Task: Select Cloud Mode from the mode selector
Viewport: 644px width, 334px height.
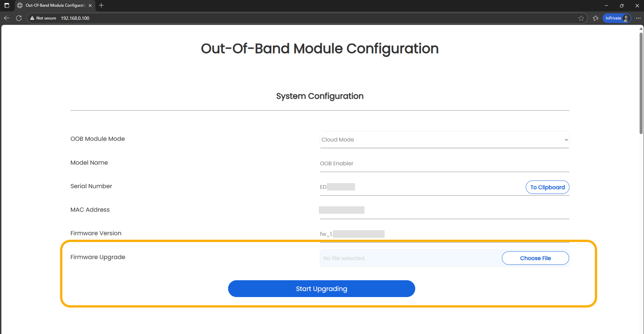Action: tap(444, 139)
